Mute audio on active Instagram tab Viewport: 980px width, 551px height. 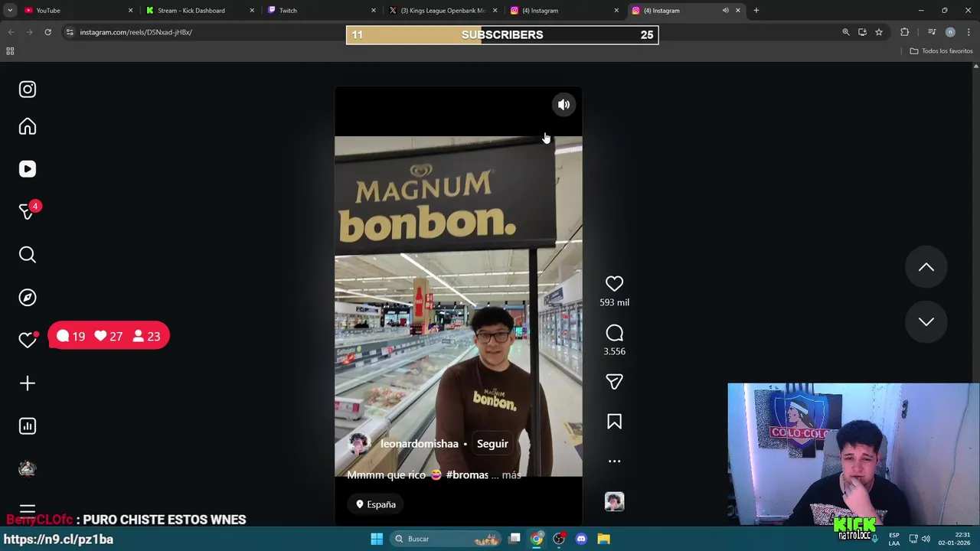tap(725, 11)
